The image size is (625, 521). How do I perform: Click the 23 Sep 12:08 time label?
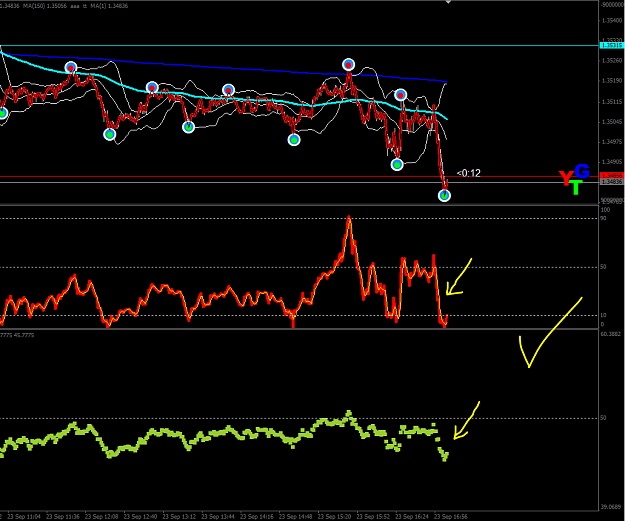[x=102, y=517]
